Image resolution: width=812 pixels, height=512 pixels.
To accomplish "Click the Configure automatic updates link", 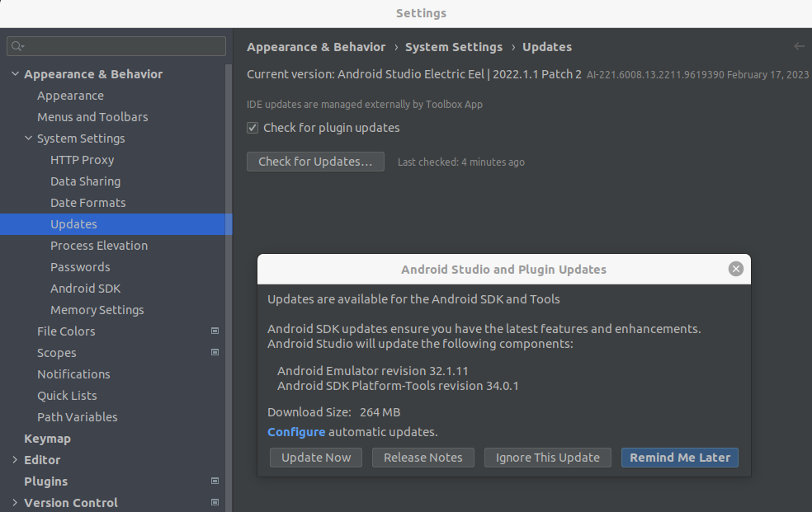I will pyautogui.click(x=296, y=432).
